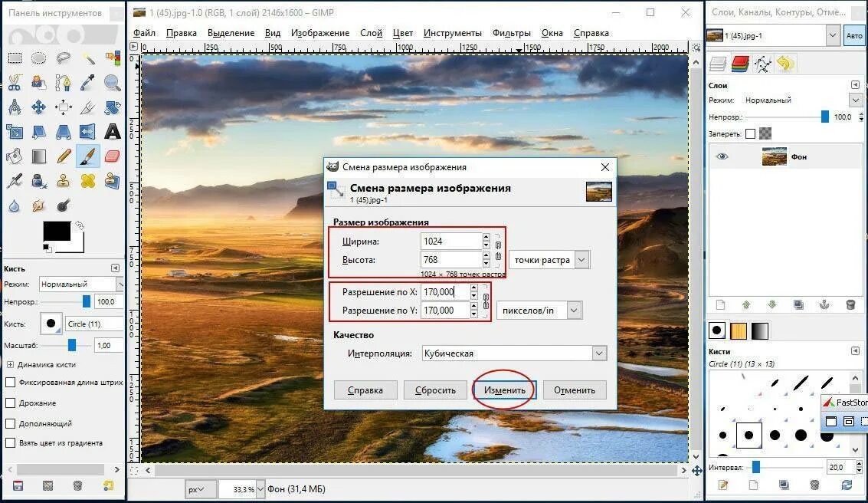Select the Smudge tool

39,205
